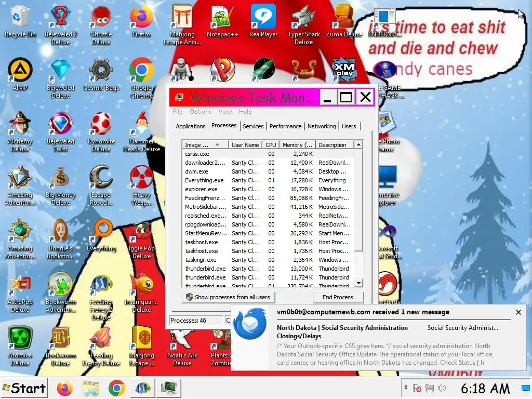Launch XMPlay from the desktop
The height and width of the screenshot is (399, 532).
pyautogui.click(x=344, y=70)
